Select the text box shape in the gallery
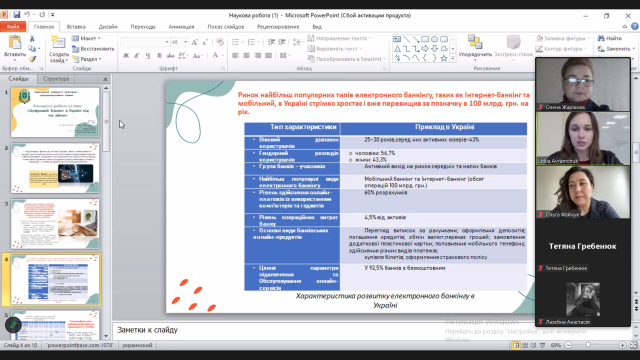 point(397,39)
